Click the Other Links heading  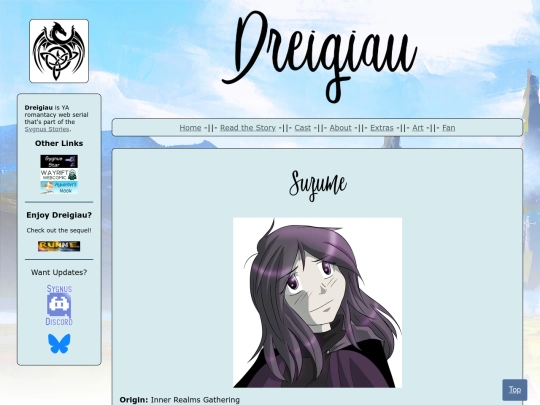pyautogui.click(x=59, y=143)
